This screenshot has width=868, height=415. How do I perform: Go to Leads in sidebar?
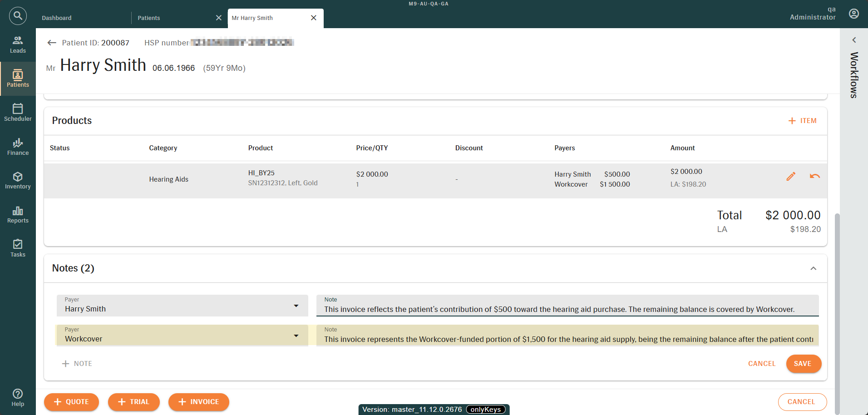click(18, 44)
